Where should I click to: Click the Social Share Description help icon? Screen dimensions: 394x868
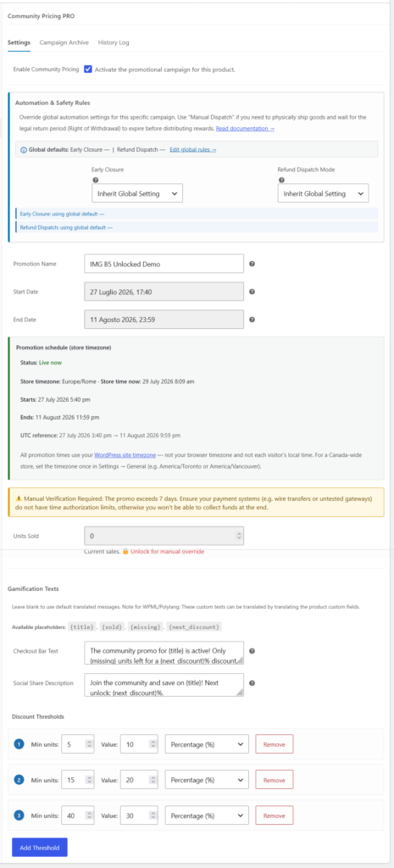coord(252,683)
